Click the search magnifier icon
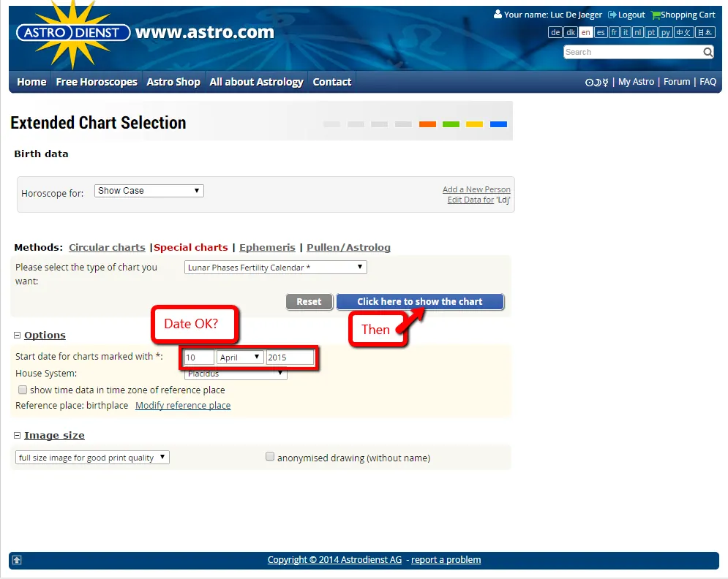 click(x=709, y=51)
